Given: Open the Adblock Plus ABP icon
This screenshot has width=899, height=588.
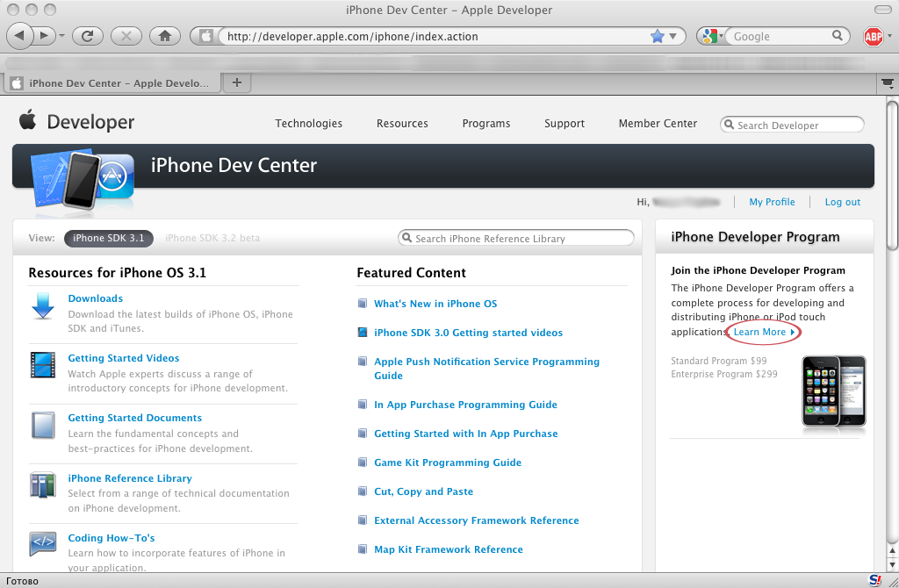Looking at the screenshot, I should [x=874, y=37].
